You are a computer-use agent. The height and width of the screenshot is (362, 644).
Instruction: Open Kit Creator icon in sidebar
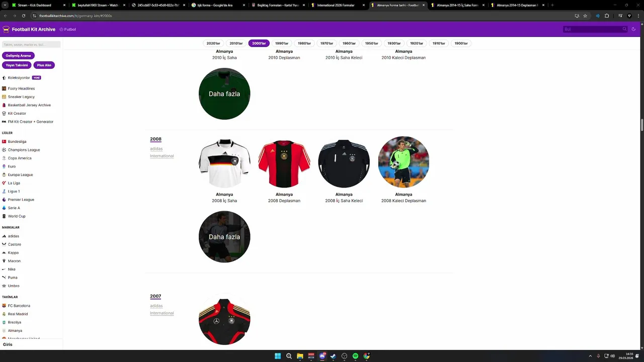[x=4, y=113]
